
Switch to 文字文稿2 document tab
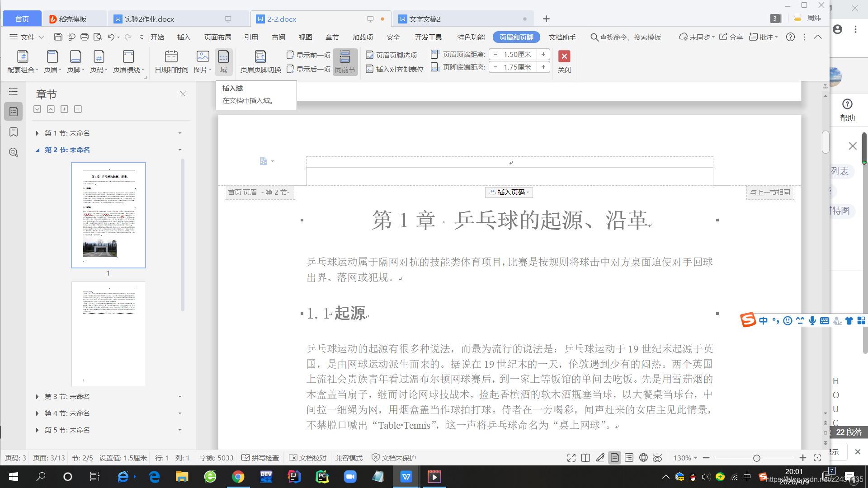coord(463,19)
